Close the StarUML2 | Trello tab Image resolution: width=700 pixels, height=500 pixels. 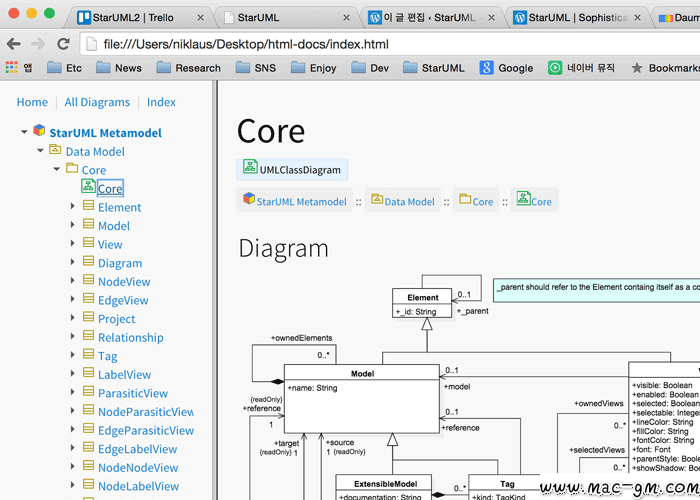(200, 18)
